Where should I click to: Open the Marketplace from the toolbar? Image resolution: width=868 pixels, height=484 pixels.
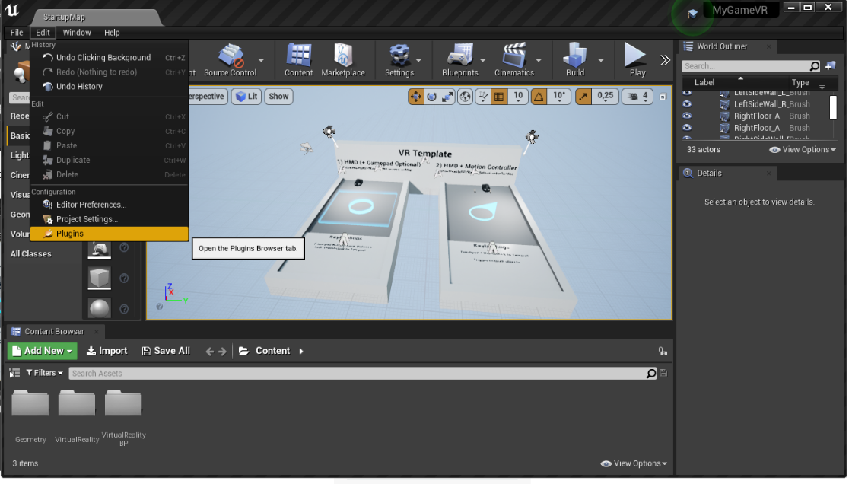tap(342, 60)
